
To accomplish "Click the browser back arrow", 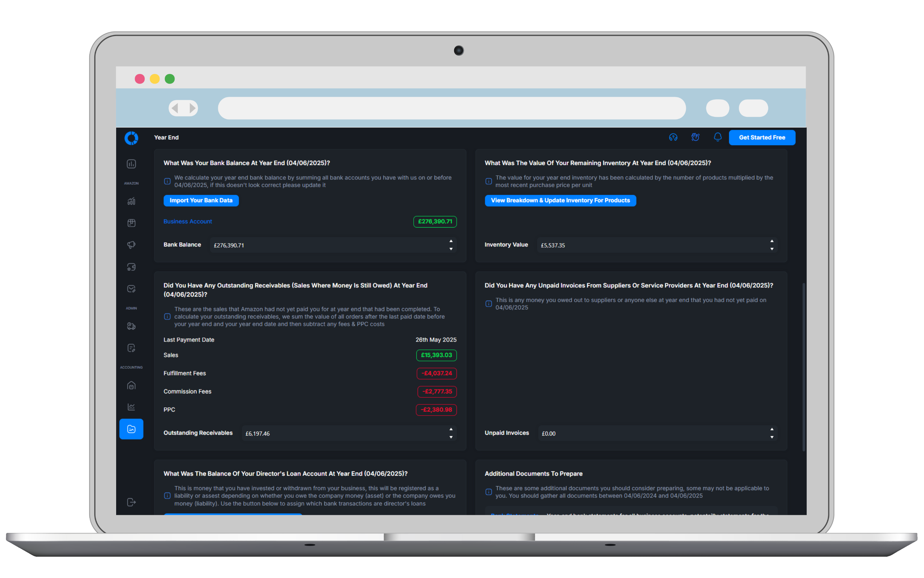I will coord(175,108).
